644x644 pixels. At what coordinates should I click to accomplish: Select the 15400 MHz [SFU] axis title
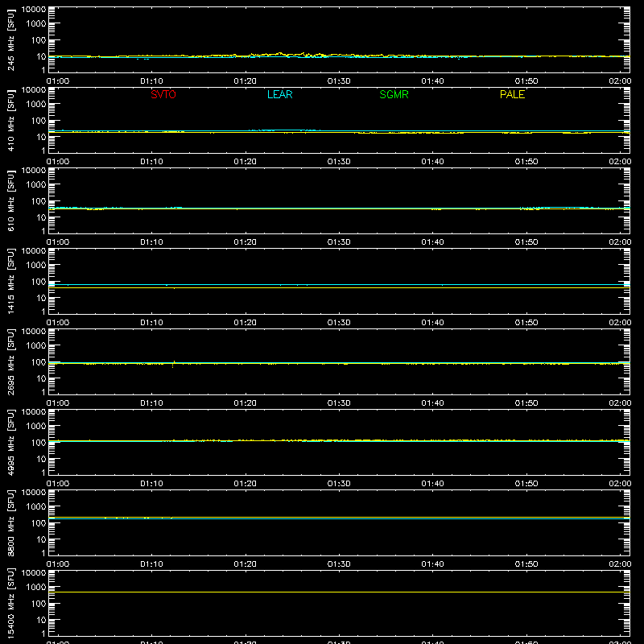10,603
